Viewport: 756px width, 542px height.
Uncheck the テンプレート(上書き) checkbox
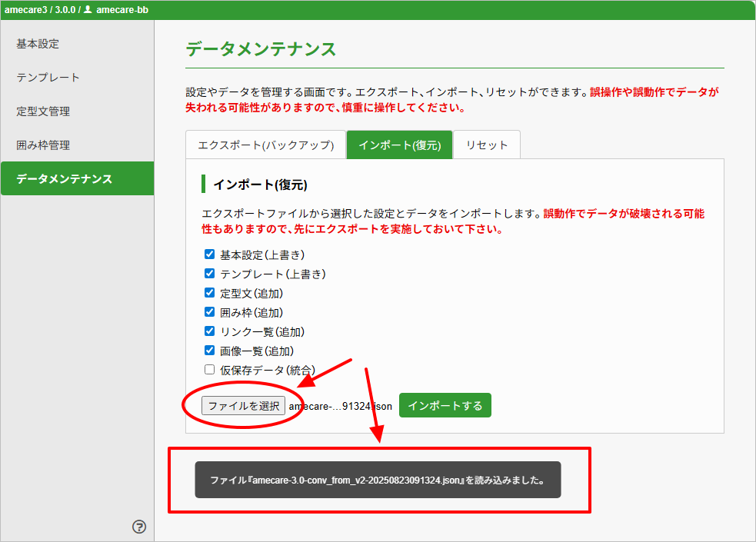[x=209, y=274]
